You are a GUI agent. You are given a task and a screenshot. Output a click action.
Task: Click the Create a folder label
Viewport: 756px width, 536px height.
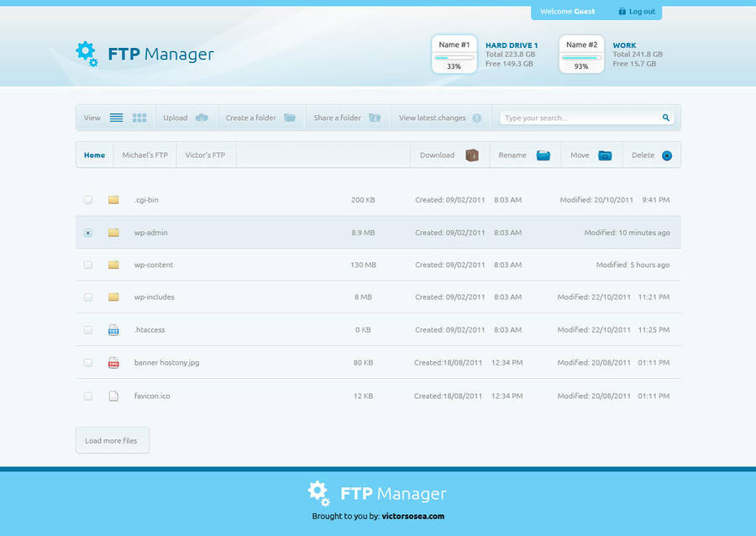(250, 118)
